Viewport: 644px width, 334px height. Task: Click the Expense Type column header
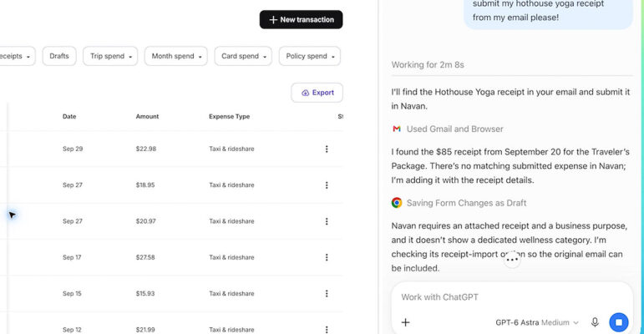click(229, 117)
